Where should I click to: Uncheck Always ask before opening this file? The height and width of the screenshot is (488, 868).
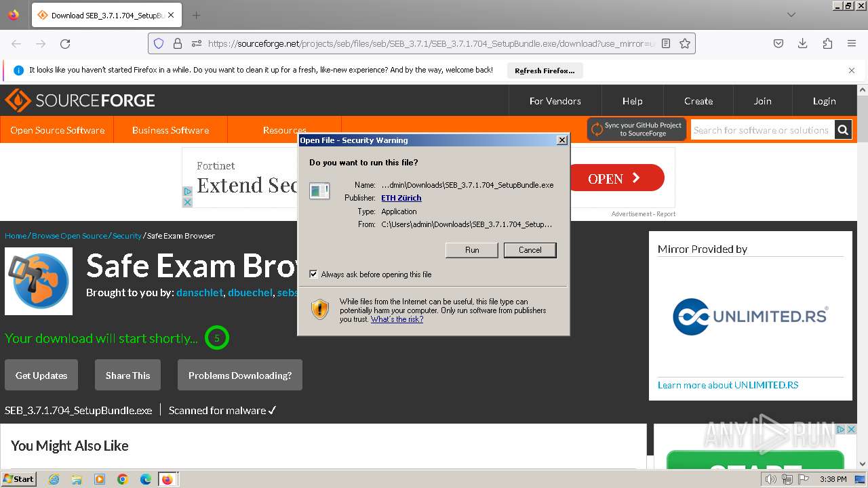pyautogui.click(x=313, y=274)
